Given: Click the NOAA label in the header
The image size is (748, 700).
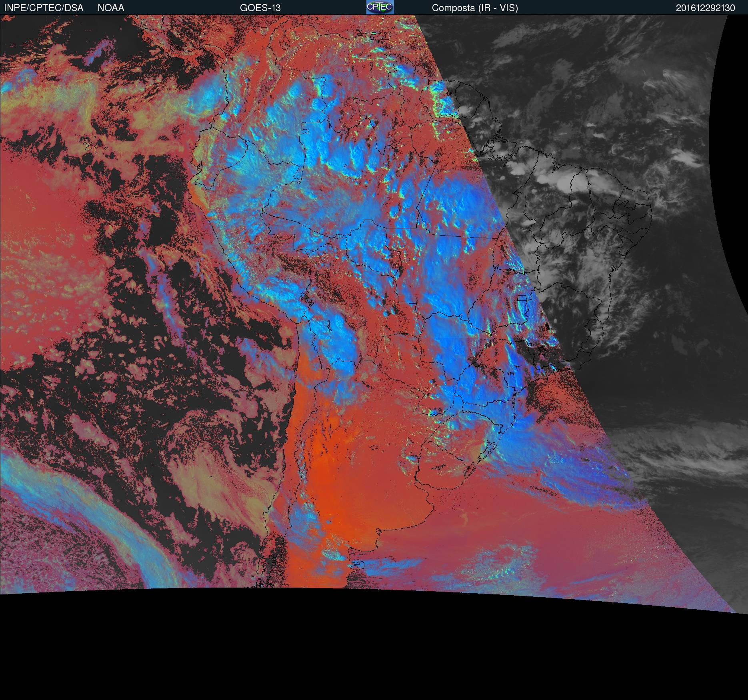Looking at the screenshot, I should [111, 8].
